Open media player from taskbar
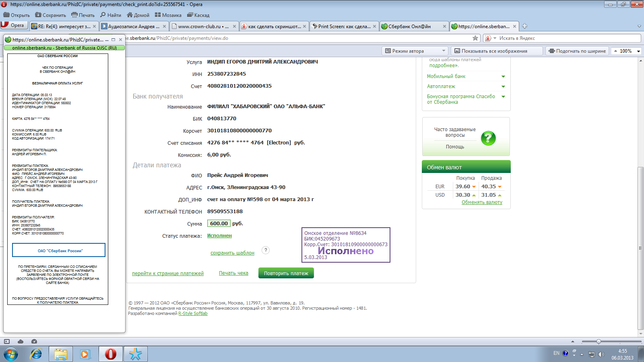 click(85, 354)
